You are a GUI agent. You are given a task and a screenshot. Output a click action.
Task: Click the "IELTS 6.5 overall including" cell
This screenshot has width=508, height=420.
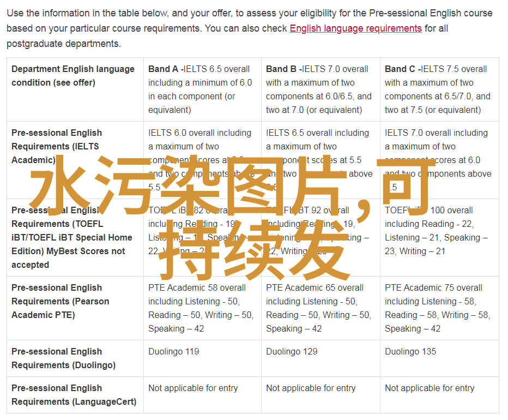pyautogui.click(x=320, y=160)
